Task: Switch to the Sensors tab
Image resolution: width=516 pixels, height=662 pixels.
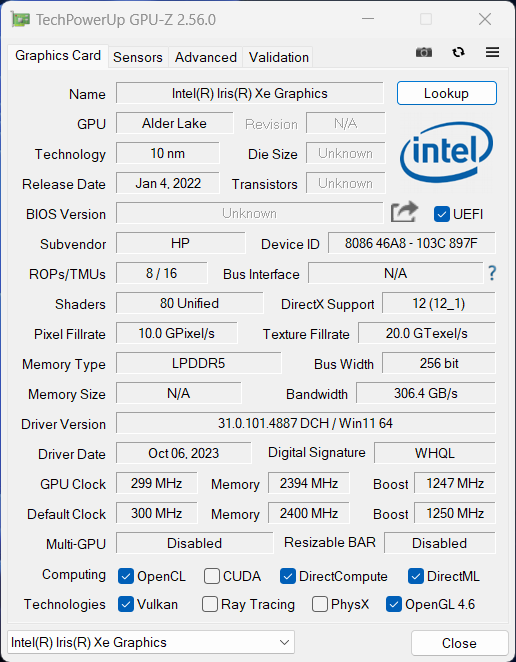Action: [x=138, y=57]
